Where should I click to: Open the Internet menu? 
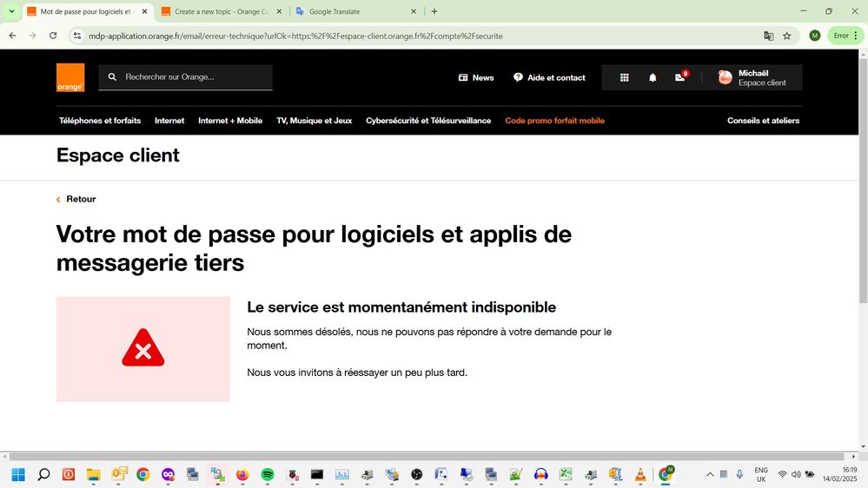(x=169, y=121)
